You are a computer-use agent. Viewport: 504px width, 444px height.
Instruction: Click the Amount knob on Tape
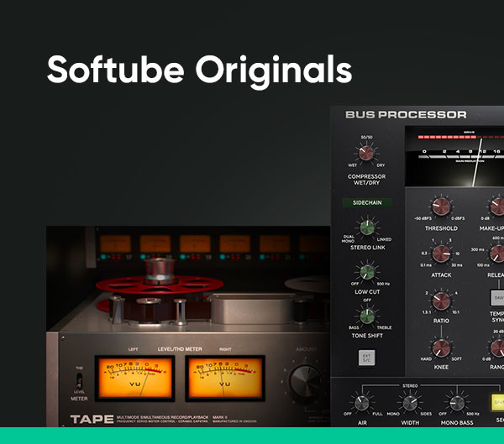(306, 381)
